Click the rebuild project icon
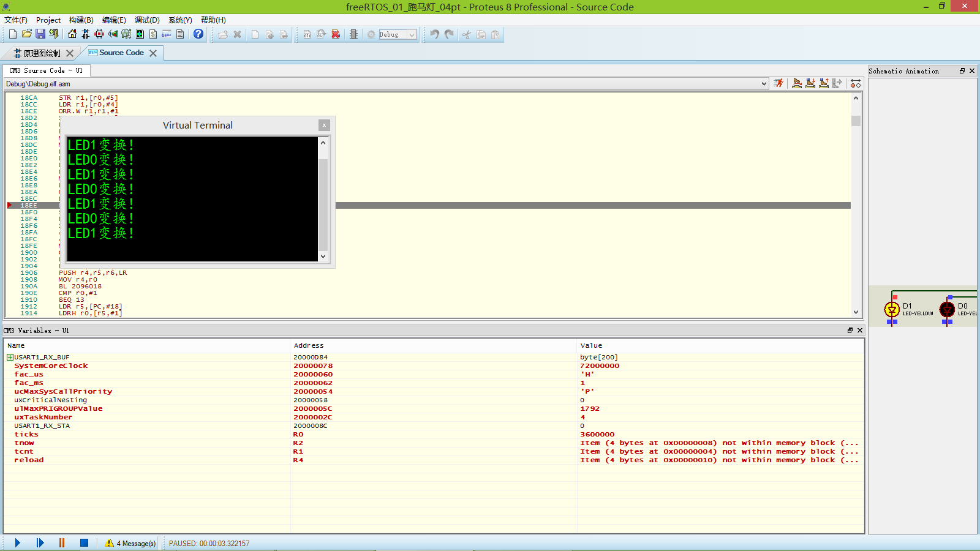Image resolution: width=980 pixels, height=551 pixels. pos(322,34)
